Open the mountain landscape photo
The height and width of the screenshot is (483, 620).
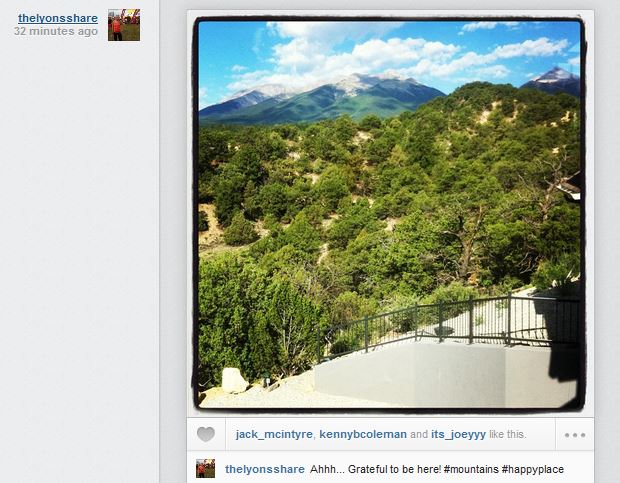point(389,214)
